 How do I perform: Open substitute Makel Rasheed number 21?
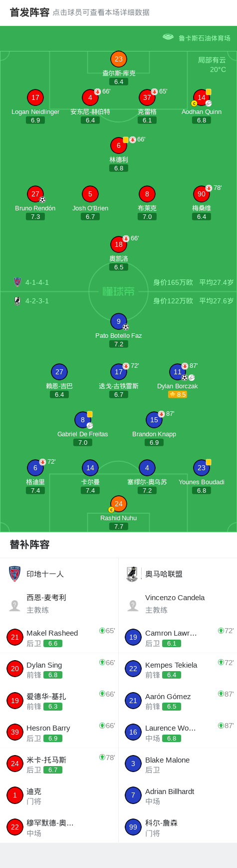(15, 637)
